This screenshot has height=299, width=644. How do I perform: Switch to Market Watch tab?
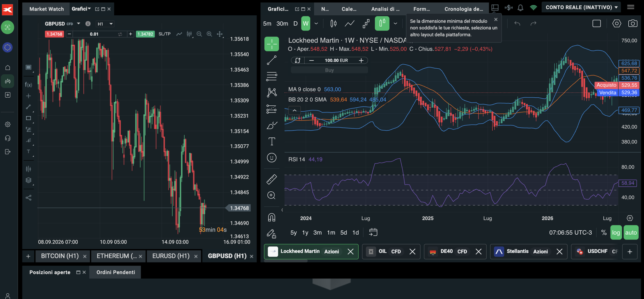pyautogui.click(x=46, y=9)
